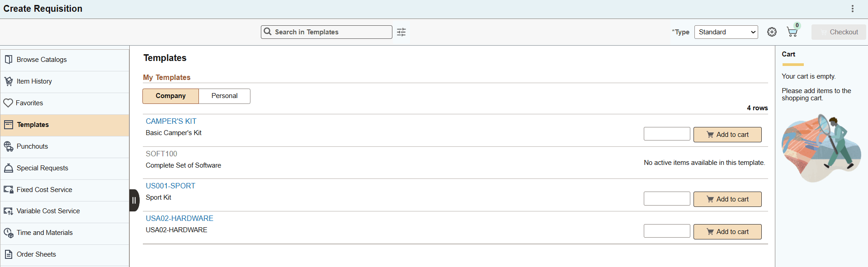Select Time and Materials icon
This screenshot has width=868, height=267.
pyautogui.click(x=44, y=232)
